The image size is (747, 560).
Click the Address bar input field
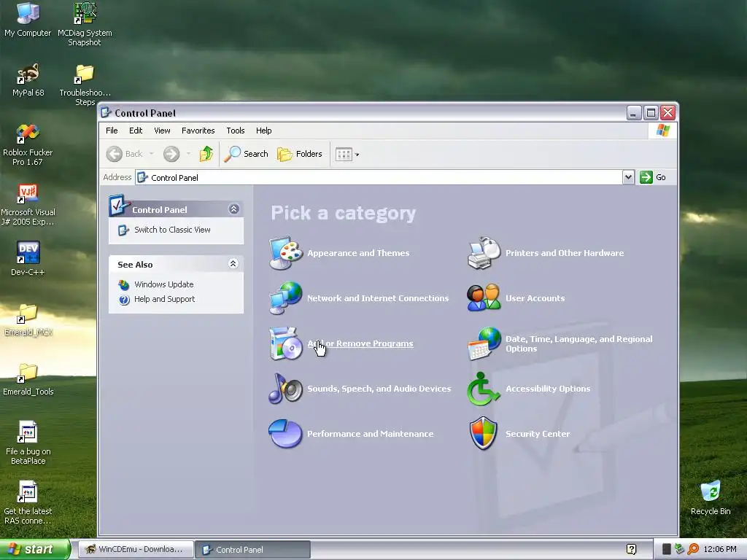tap(379, 177)
